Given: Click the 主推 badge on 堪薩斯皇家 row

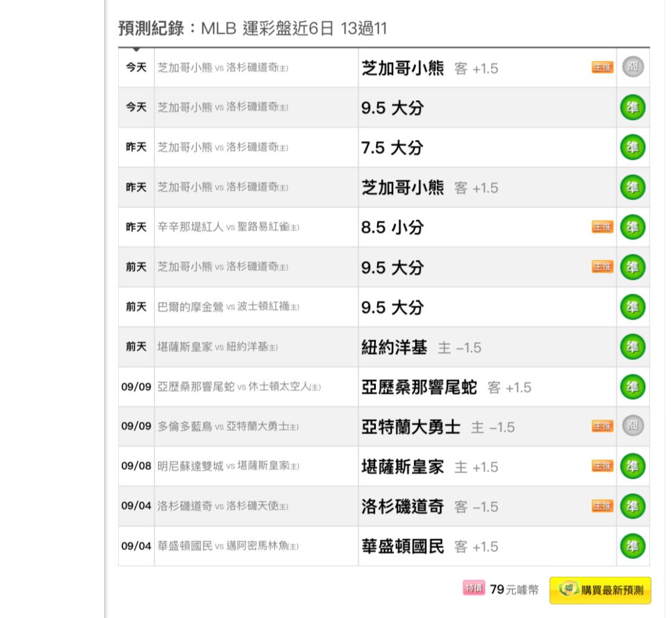Looking at the screenshot, I should pos(602,466).
